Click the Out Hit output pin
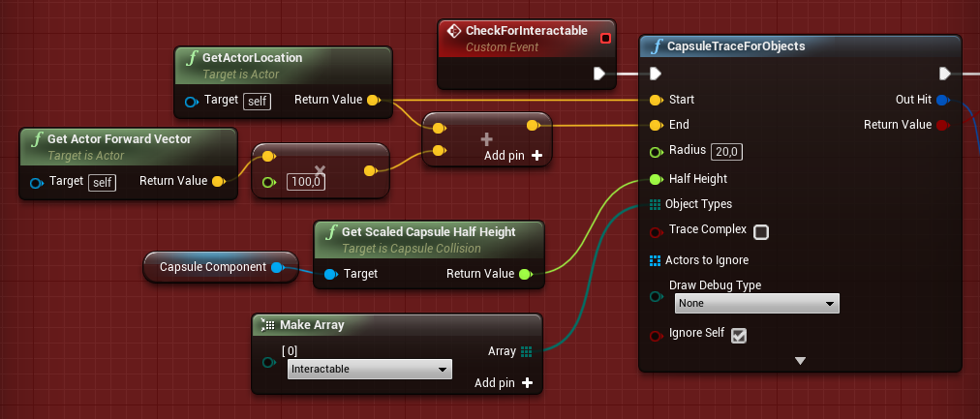 (x=942, y=100)
